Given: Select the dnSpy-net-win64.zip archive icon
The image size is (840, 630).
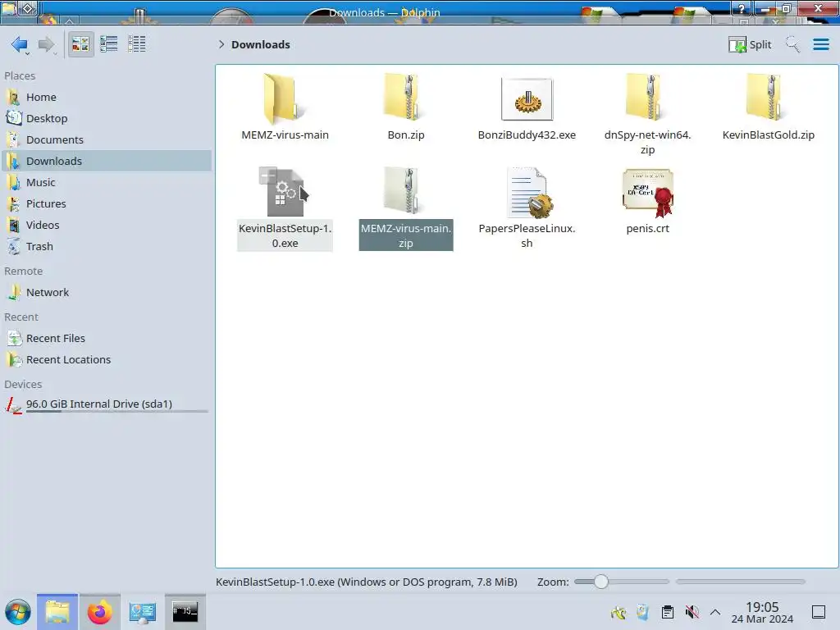Looking at the screenshot, I should [x=647, y=98].
